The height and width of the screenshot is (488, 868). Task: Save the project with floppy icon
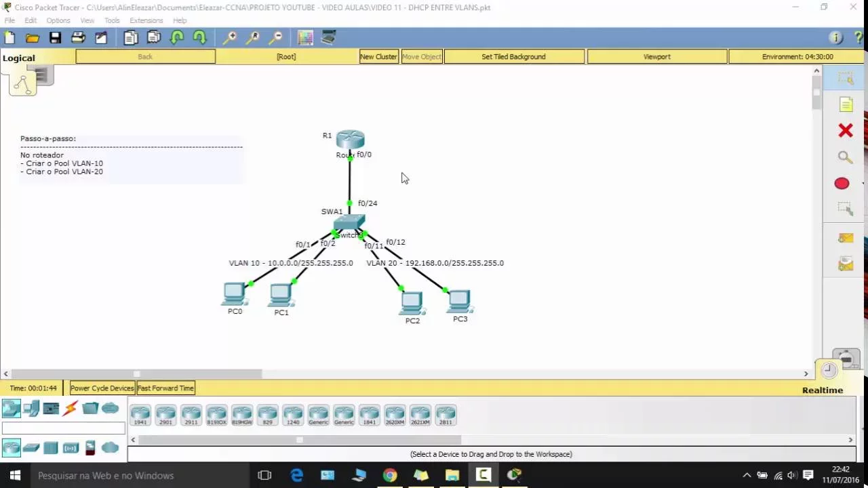pos(56,38)
